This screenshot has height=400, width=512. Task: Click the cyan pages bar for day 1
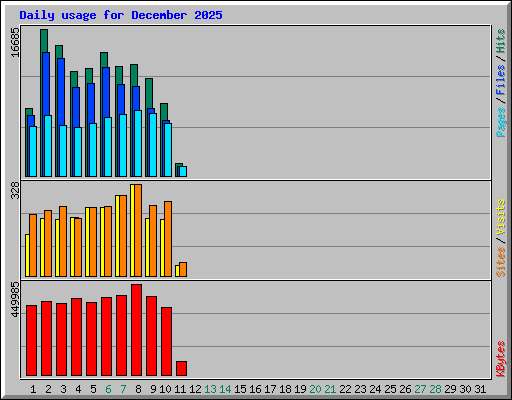(x=33, y=151)
